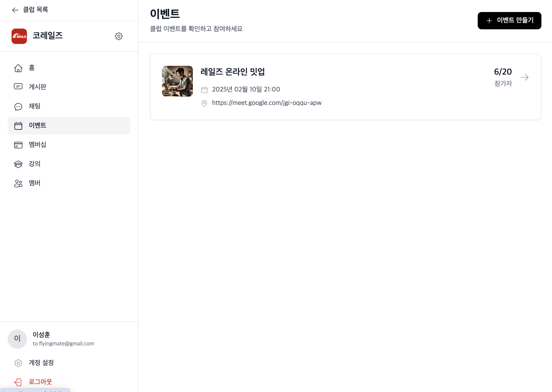Click the 채팅 speech bubble icon
The width and height of the screenshot is (552, 392).
(x=18, y=106)
